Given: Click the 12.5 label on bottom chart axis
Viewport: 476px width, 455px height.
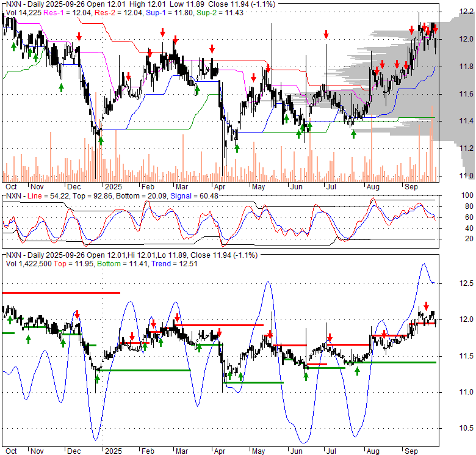Looking at the screenshot, I should click(x=466, y=283).
